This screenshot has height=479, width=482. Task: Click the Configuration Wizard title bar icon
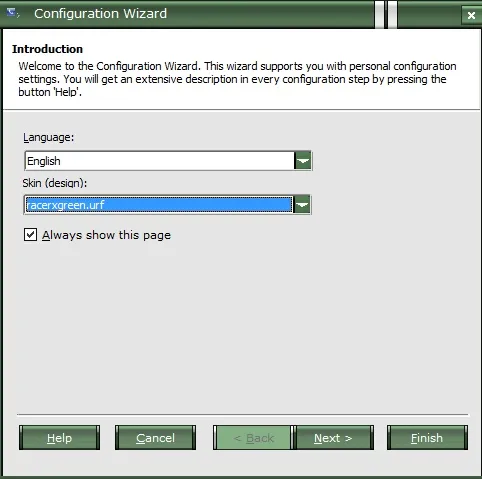(x=13, y=13)
